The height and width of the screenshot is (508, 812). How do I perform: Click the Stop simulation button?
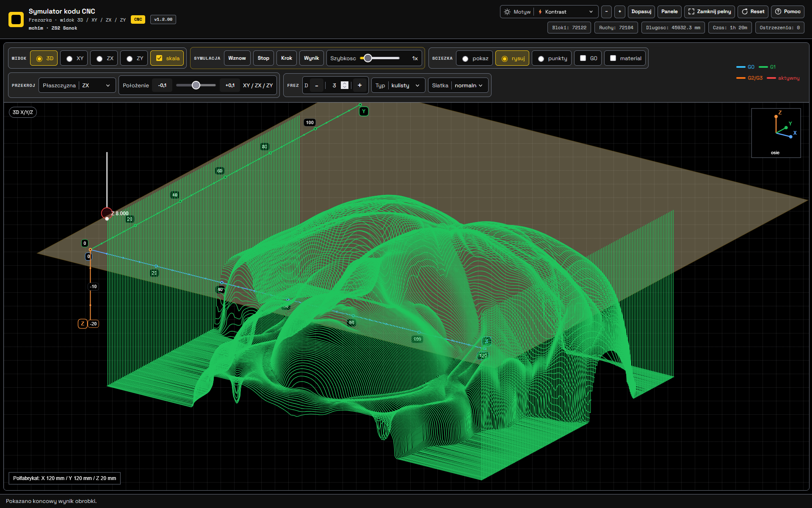pyautogui.click(x=263, y=58)
